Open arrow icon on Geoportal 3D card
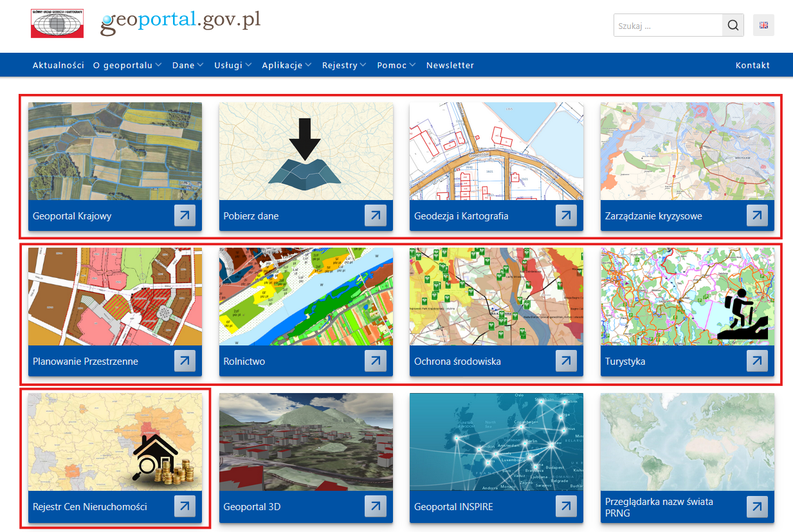This screenshot has width=793, height=532. point(376,506)
